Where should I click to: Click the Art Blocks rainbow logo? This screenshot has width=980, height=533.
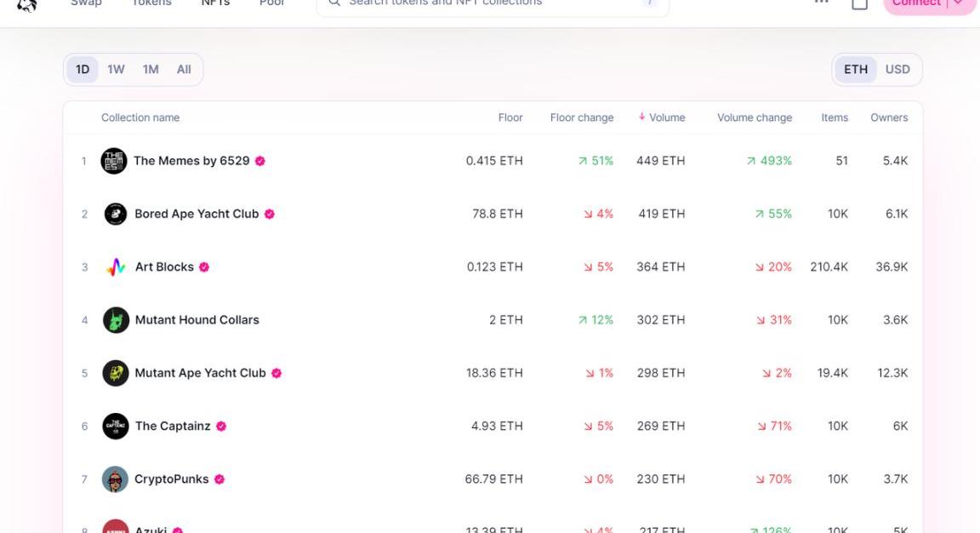pos(116,267)
